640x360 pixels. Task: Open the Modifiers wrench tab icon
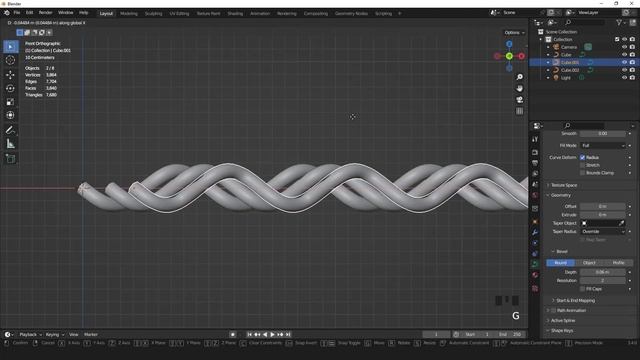pyautogui.click(x=535, y=232)
